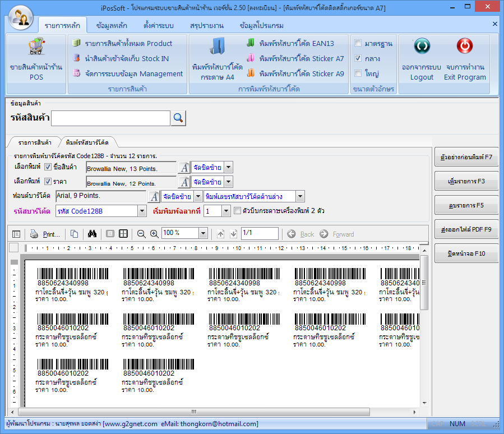Click the Print icon in preview toolbar

point(45,234)
